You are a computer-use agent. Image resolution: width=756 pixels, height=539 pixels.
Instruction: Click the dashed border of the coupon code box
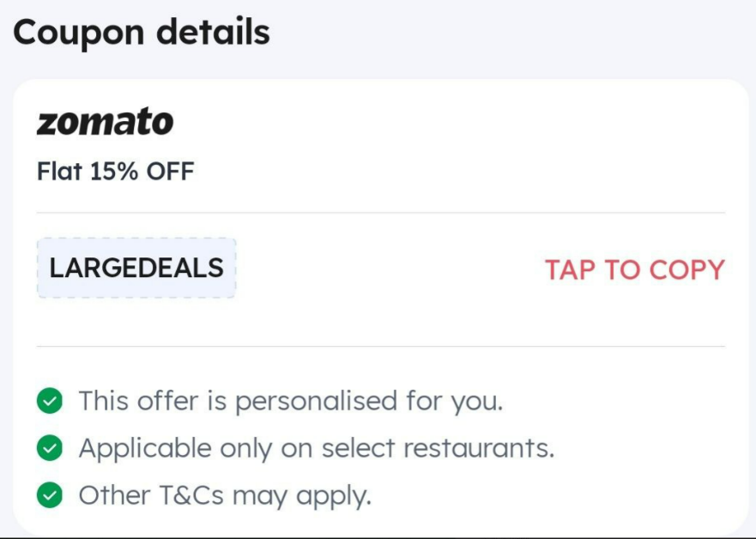(x=136, y=239)
